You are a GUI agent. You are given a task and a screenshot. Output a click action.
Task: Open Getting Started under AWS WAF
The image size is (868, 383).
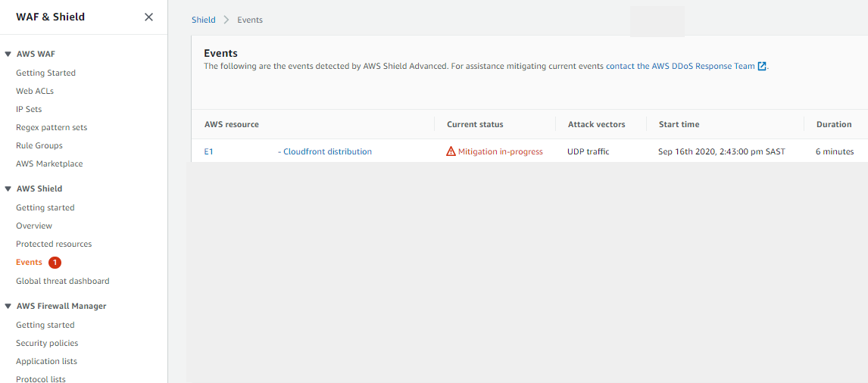(46, 73)
